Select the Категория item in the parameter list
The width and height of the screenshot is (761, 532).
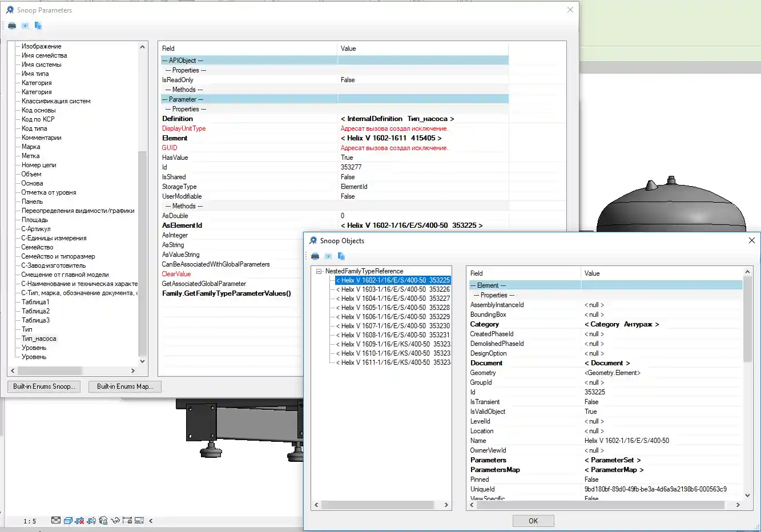tap(35, 83)
